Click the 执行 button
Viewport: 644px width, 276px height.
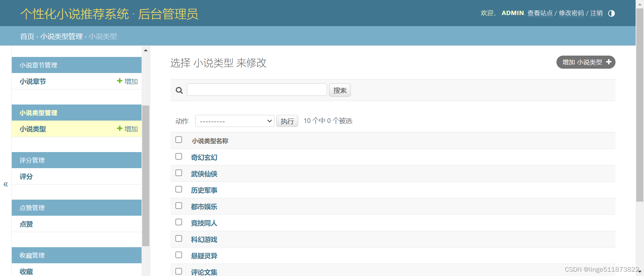(287, 121)
